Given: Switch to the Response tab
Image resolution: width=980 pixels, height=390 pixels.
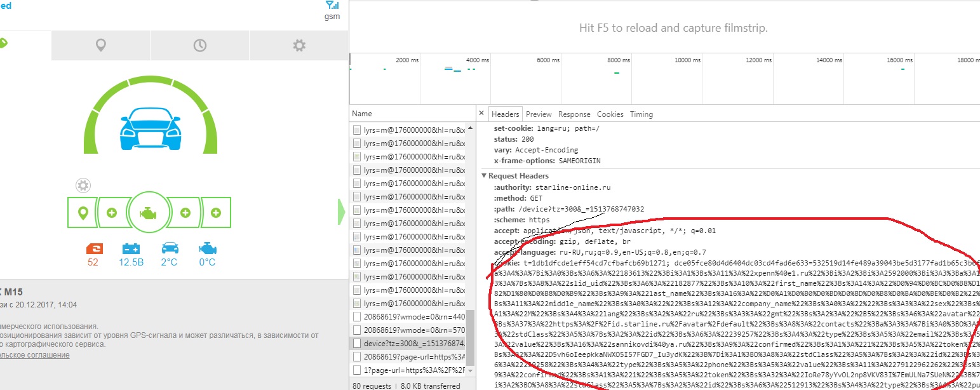Looking at the screenshot, I should [574, 114].
